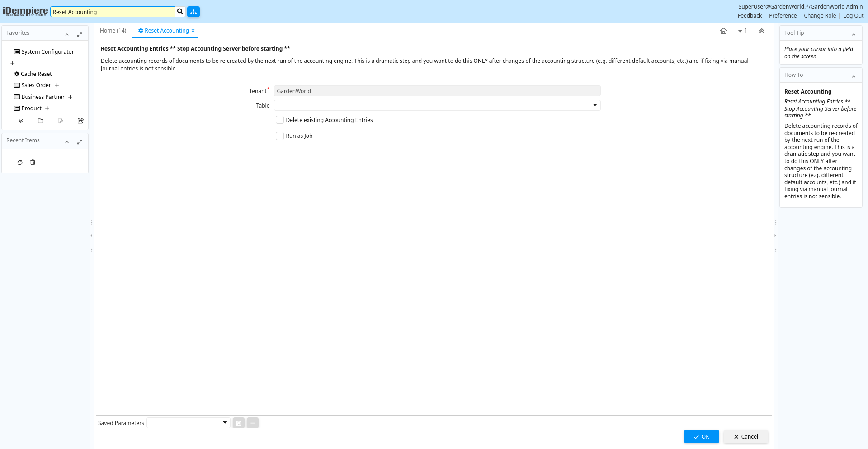Open System Configurator from Favorites
Image resolution: width=868 pixels, height=449 pixels.
pyautogui.click(x=47, y=52)
